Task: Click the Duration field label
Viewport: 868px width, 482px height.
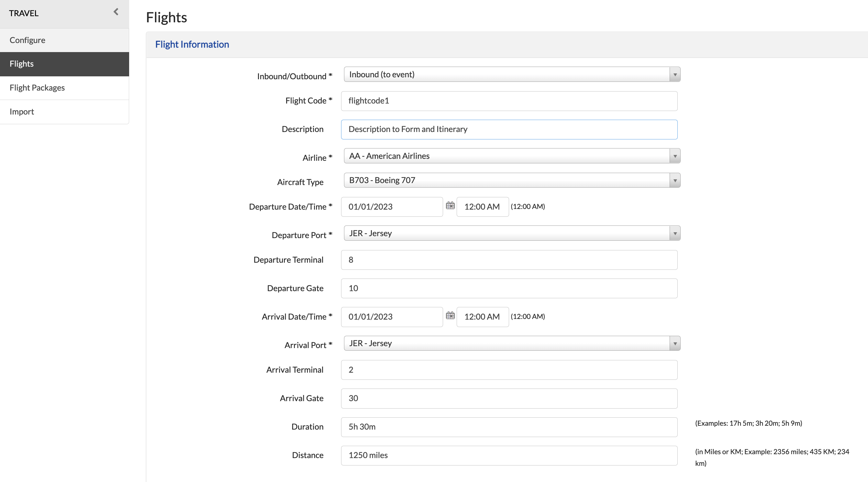Action: (307, 427)
